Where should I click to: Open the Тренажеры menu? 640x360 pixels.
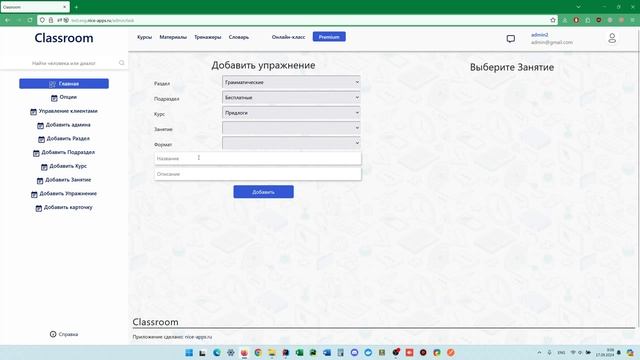point(208,37)
